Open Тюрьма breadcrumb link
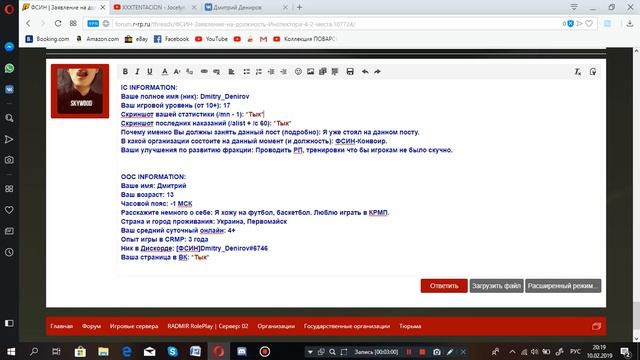Screen dimensions: 640x360 point(410,326)
